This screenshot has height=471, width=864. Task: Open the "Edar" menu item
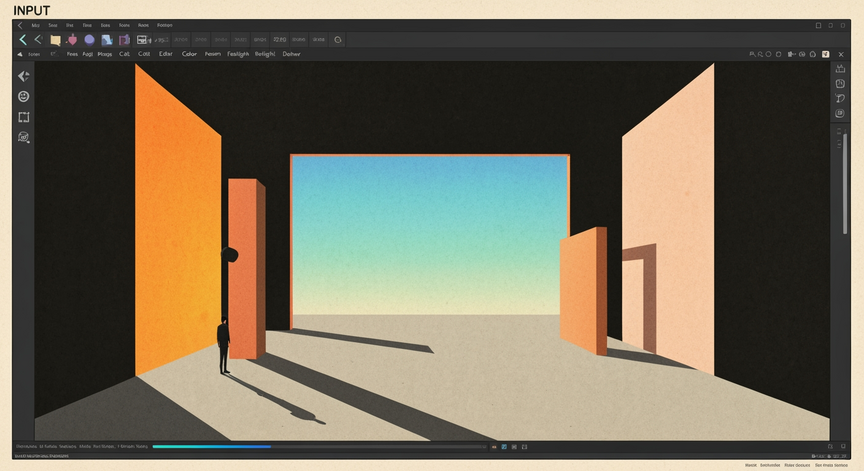[165, 54]
